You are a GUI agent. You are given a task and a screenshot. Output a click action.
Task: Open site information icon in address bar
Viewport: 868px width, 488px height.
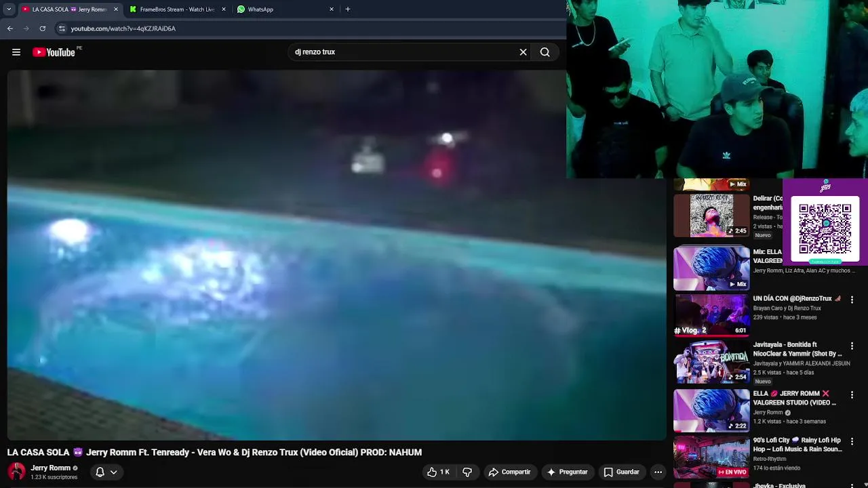pos(62,28)
